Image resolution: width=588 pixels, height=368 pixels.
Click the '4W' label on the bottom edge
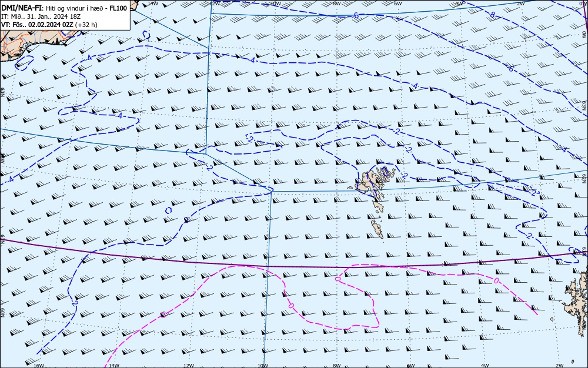[485, 366]
